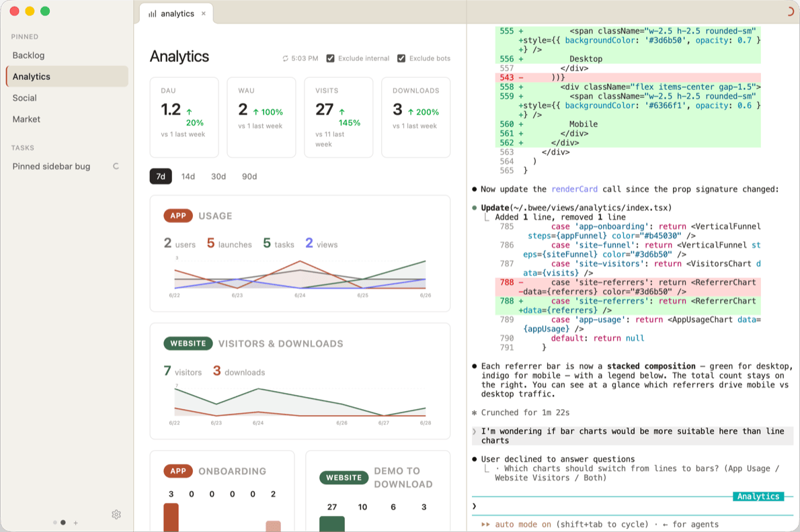This screenshot has height=532, width=800.
Task: Click the terminal prompt input line
Action: pos(633,506)
